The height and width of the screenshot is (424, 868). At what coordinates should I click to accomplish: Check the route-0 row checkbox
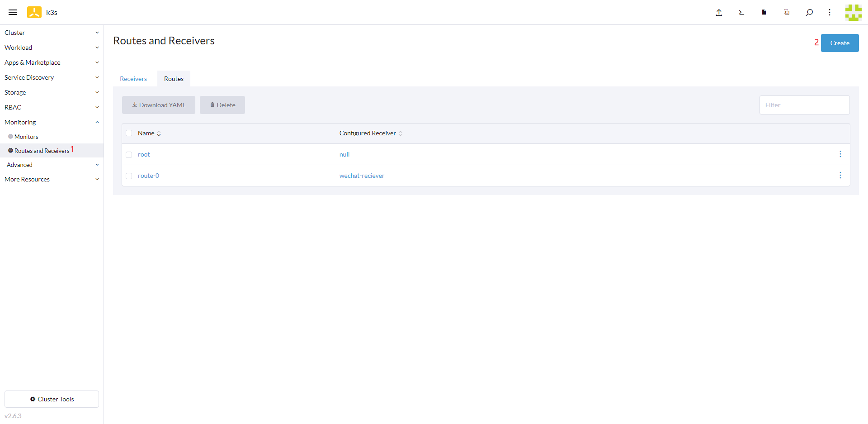[129, 176]
